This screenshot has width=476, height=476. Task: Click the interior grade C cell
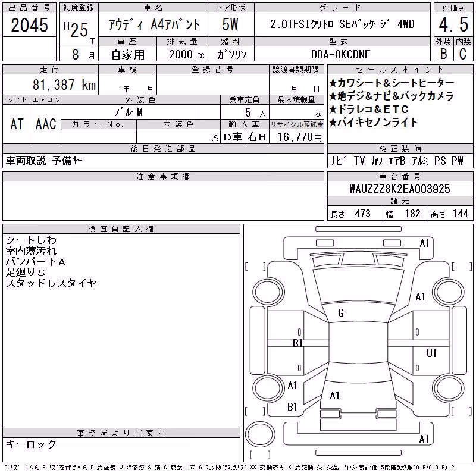(x=463, y=54)
